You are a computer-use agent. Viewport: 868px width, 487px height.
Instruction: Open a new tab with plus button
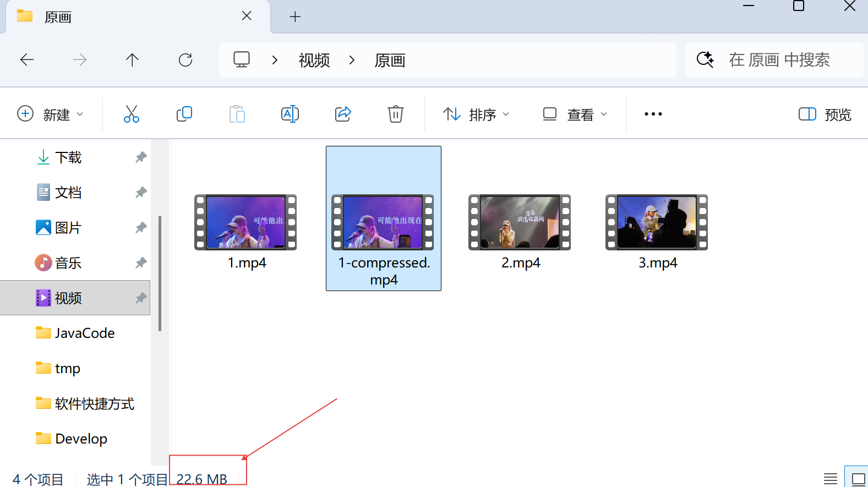tap(295, 17)
